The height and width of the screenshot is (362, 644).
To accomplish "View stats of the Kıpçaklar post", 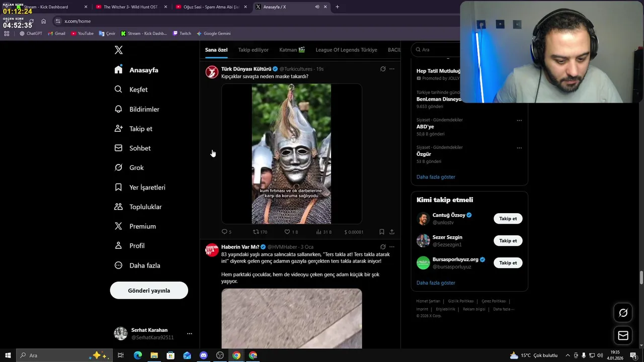I will coord(324,232).
